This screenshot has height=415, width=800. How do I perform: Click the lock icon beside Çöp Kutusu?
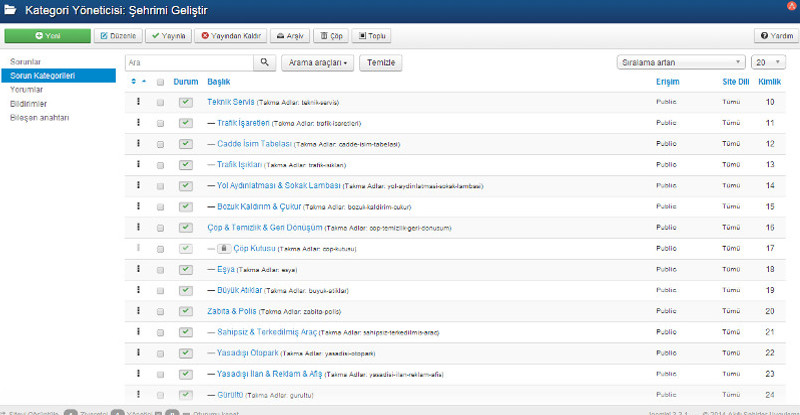223,249
